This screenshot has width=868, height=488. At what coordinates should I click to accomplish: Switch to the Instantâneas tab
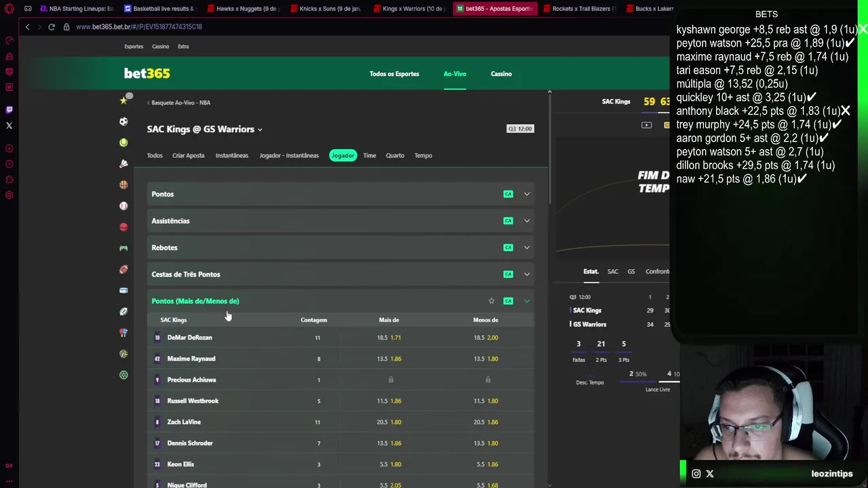point(232,155)
